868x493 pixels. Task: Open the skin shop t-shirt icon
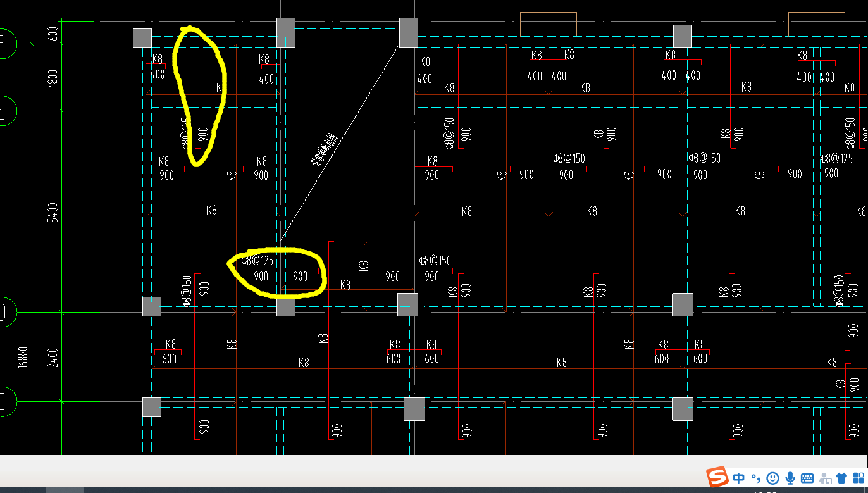pos(841,478)
